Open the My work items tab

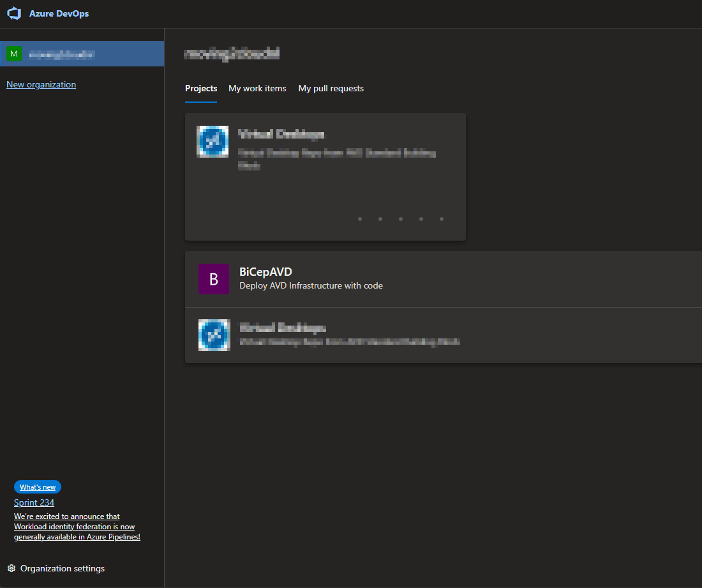coord(257,88)
